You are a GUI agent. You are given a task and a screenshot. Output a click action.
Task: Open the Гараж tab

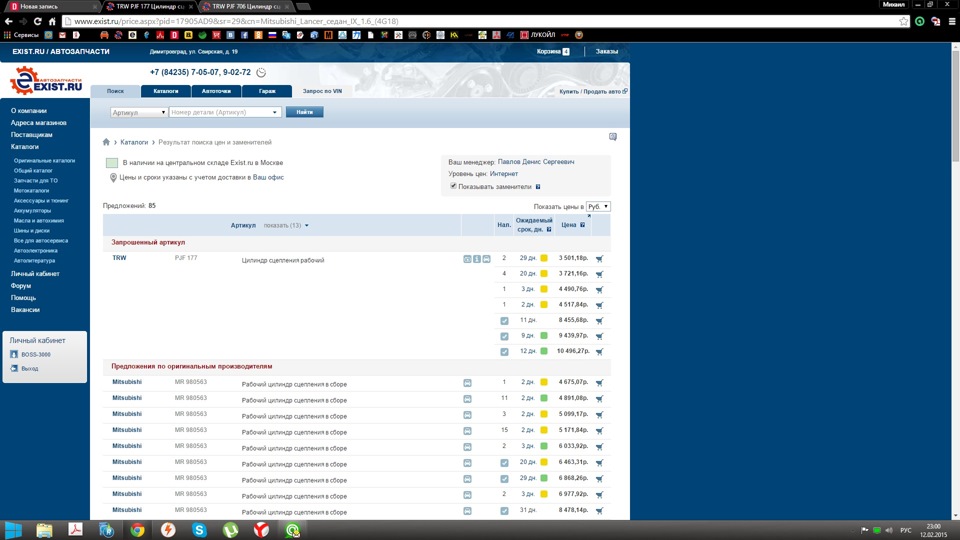[267, 91]
